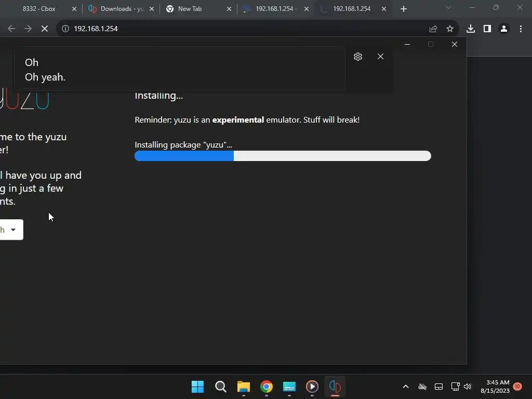Image resolution: width=532 pixels, height=399 pixels.
Task: Share this page icon
Action: point(433,29)
